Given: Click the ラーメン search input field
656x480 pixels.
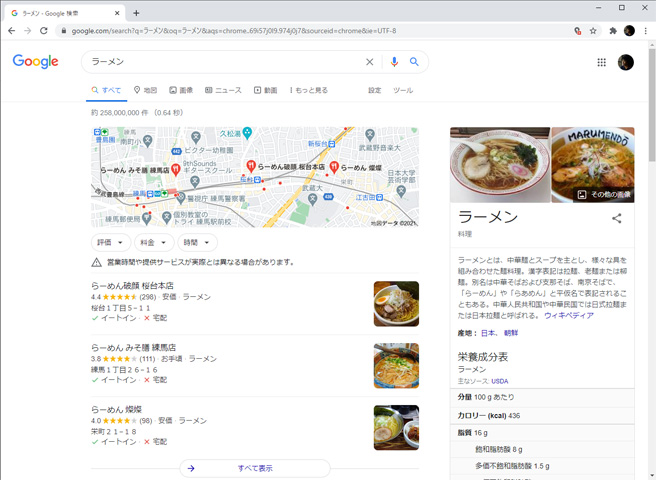Looking at the screenshot, I should pos(220,62).
